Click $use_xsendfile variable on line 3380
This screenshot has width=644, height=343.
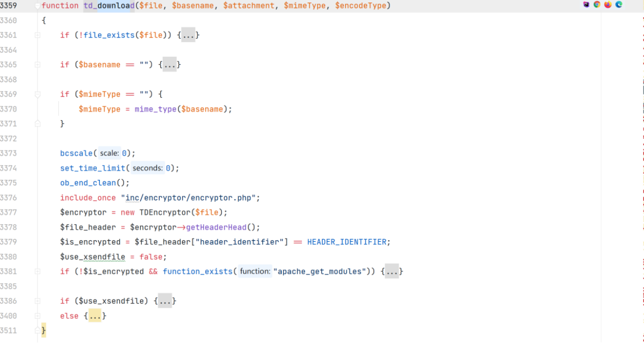(93, 257)
